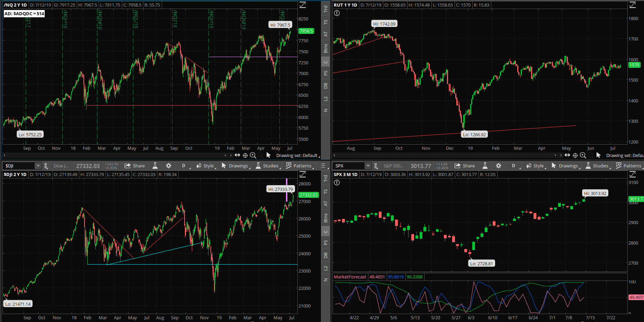Open the Trd side tab beside /NQ chart
Viewport: 644px width, 322px height.
(x=325, y=9)
